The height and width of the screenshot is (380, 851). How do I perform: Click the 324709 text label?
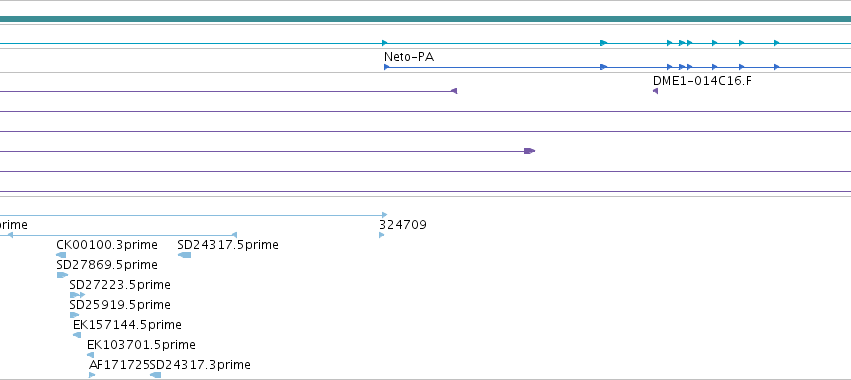[403, 225]
